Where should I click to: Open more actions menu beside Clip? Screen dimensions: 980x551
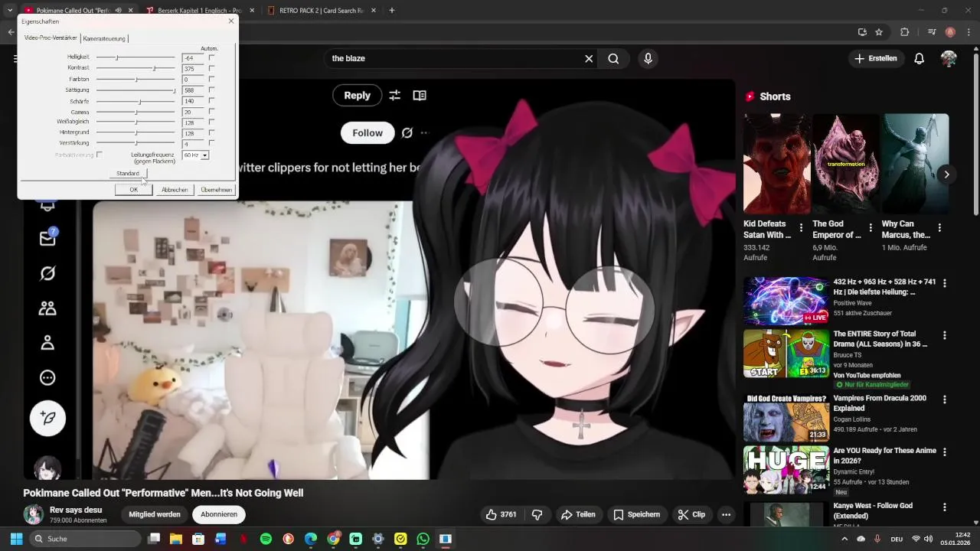(726, 514)
